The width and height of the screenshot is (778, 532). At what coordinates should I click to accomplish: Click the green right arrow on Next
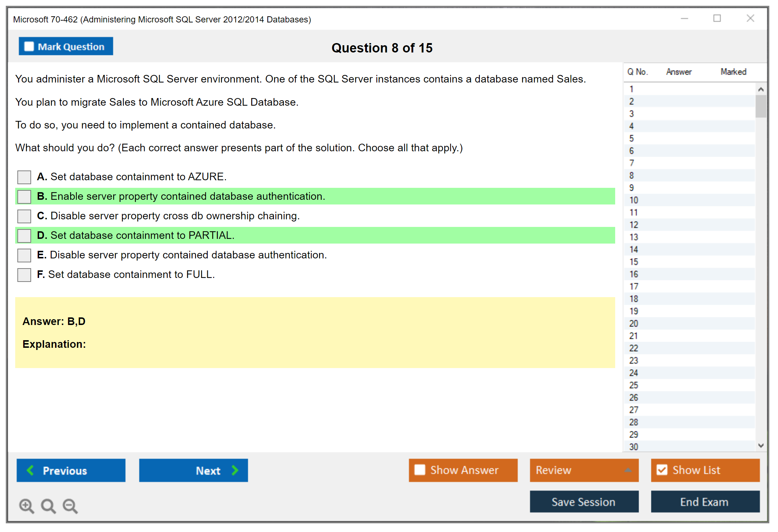[235, 470]
